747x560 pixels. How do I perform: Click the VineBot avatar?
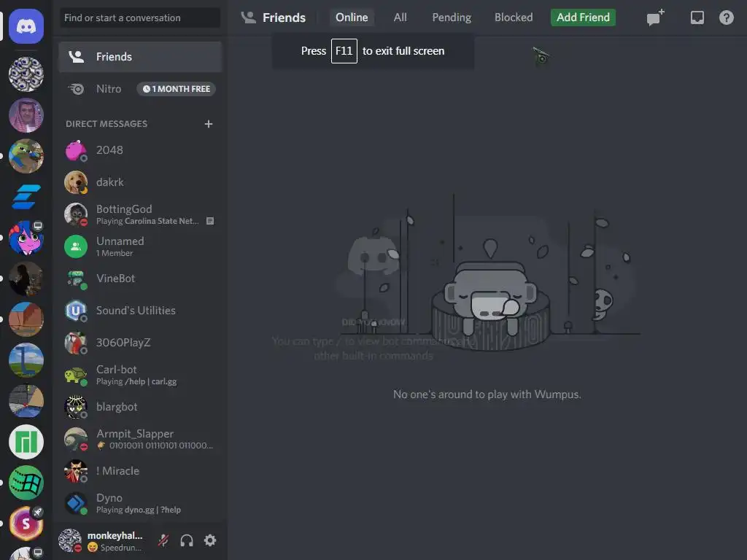click(76, 279)
